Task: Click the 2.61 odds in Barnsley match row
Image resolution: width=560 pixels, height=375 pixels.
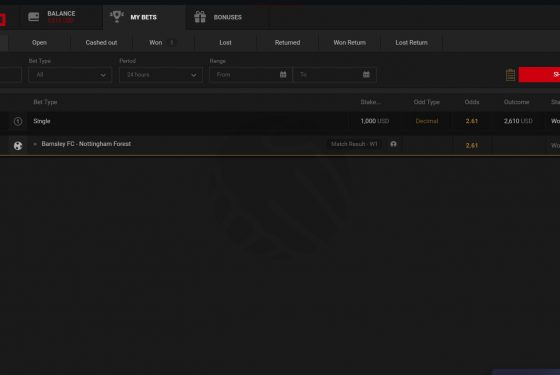Action: pyautogui.click(x=472, y=145)
